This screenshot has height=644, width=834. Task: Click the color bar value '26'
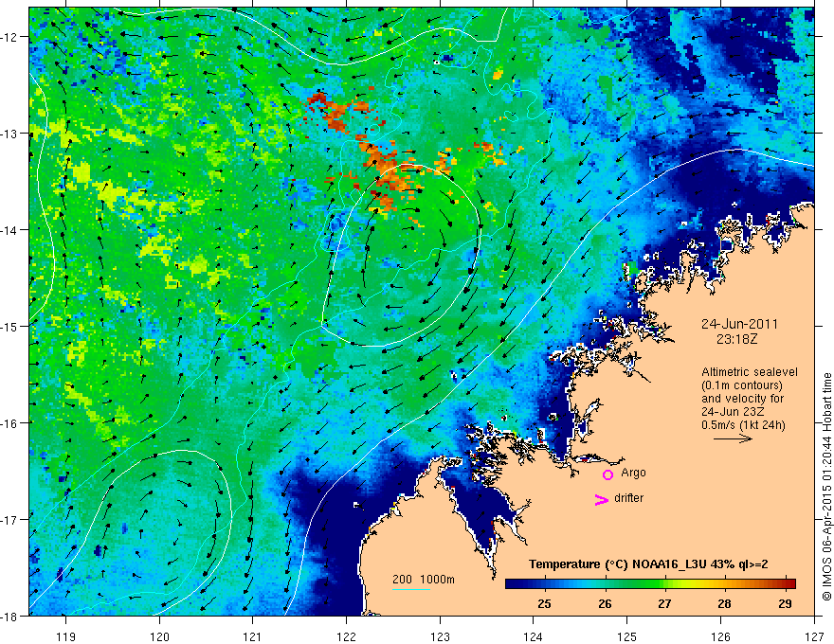(x=605, y=603)
